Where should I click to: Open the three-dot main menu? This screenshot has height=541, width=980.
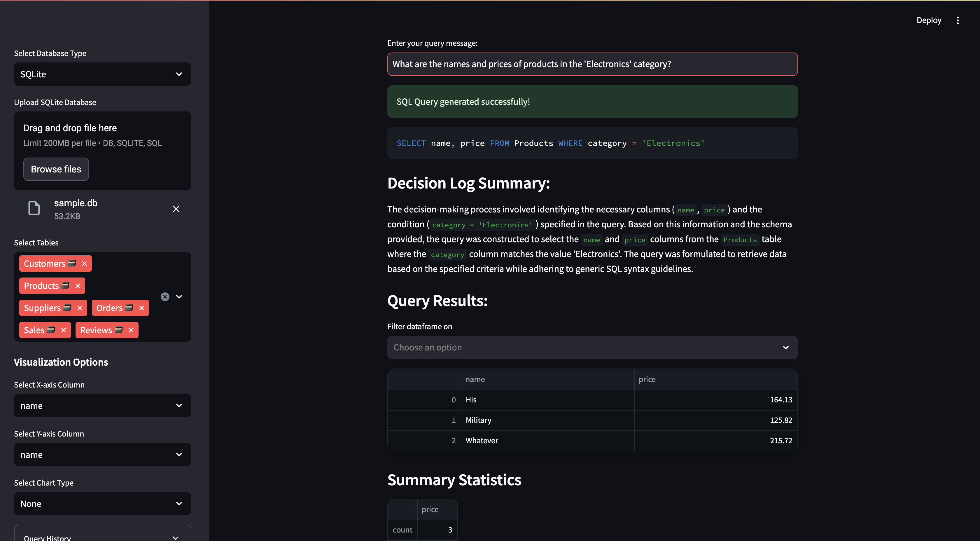958,20
